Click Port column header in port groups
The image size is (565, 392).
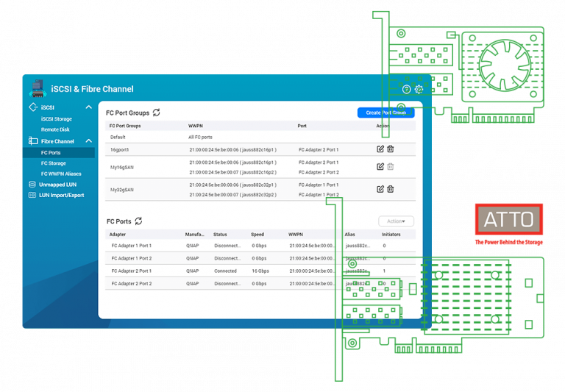click(302, 126)
